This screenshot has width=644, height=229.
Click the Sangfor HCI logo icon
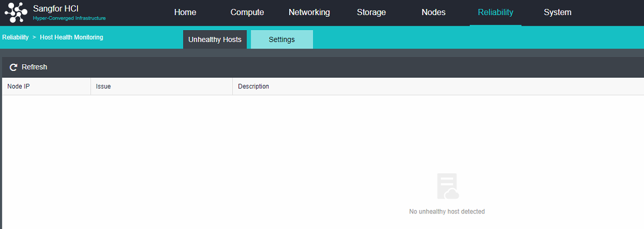[16, 12]
